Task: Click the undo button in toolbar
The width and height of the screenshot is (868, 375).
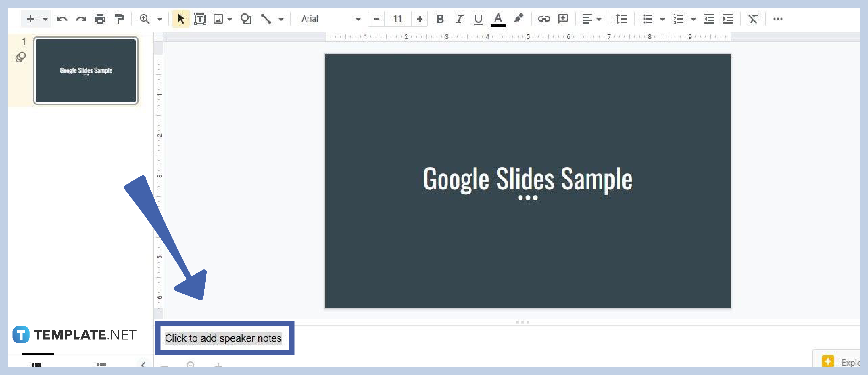Action: pyautogui.click(x=60, y=19)
